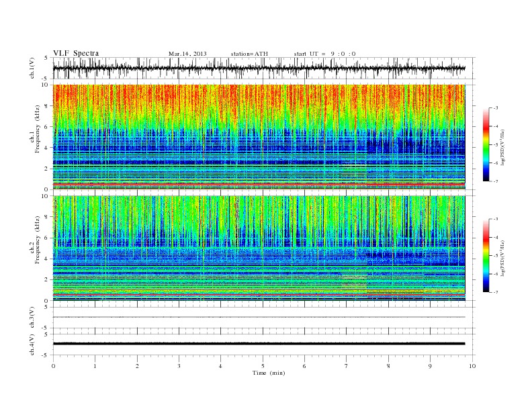Viewport: 532px width, 411px height.
Task: Click the "Time (min)" axis label
Action: (269, 373)
